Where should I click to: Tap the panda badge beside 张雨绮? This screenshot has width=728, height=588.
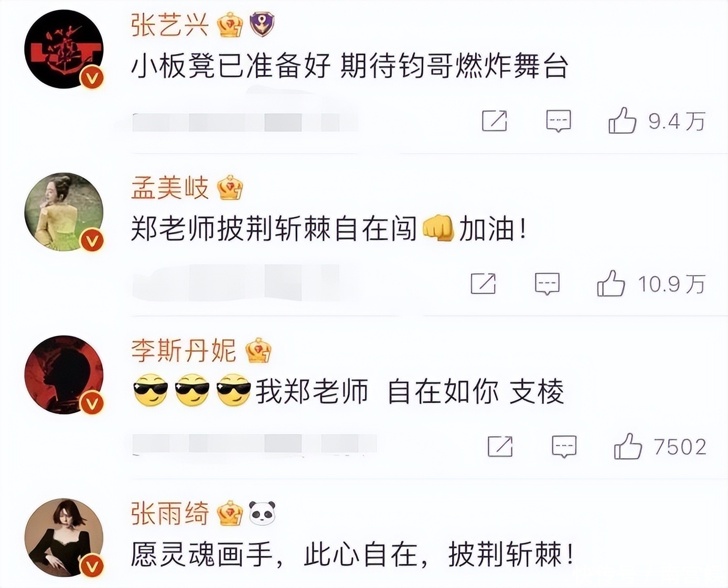(x=262, y=514)
